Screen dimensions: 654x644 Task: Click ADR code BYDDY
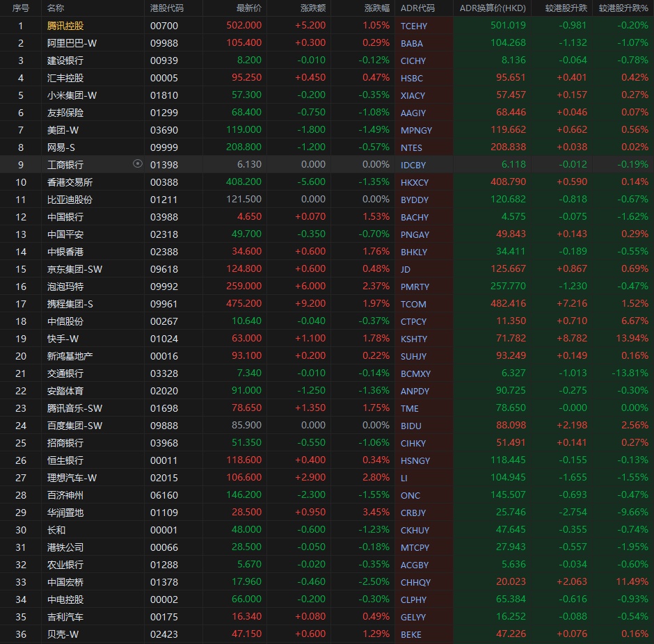coord(415,200)
